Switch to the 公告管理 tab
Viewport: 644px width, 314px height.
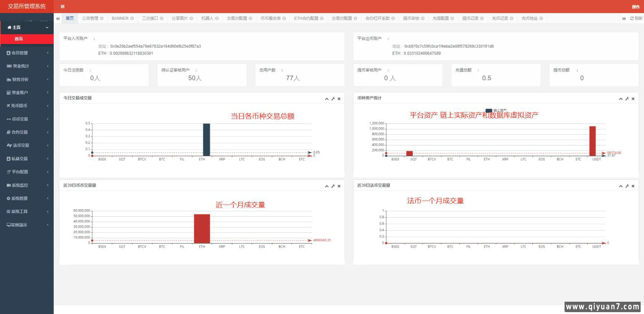(90, 18)
